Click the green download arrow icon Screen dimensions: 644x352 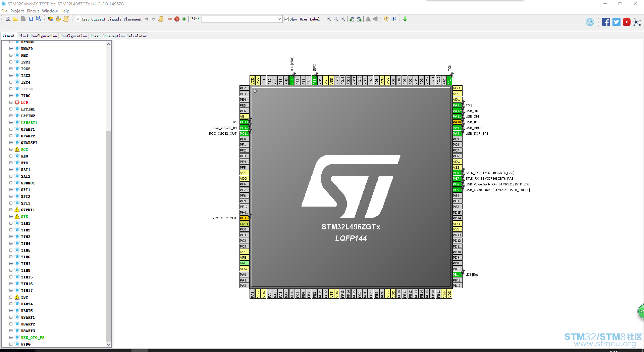click(x=405, y=19)
